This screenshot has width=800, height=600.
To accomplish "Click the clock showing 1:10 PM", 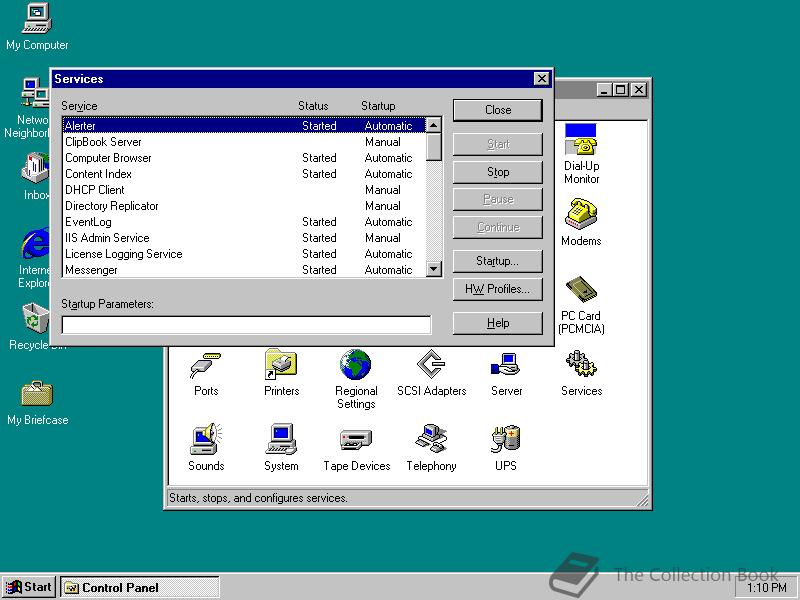I will (767, 588).
